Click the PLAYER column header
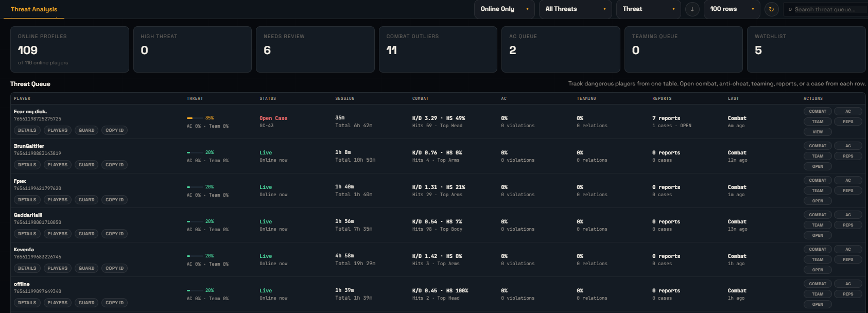Viewport: 868px width, 313px height. 22,98
